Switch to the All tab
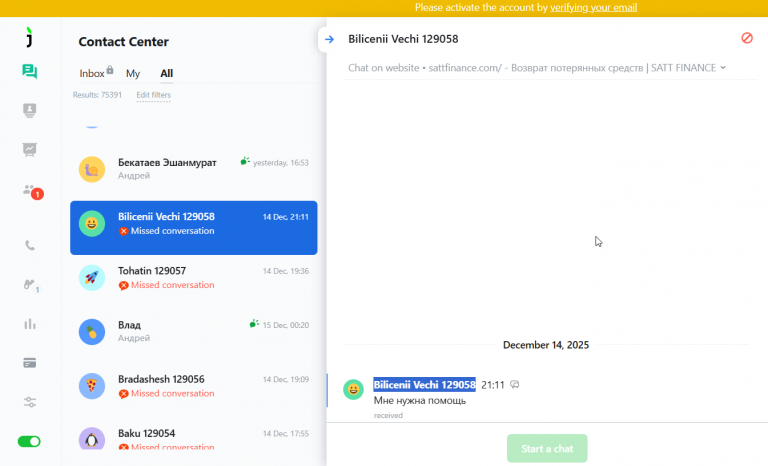Viewport: 768px width, 466px height. (x=167, y=74)
